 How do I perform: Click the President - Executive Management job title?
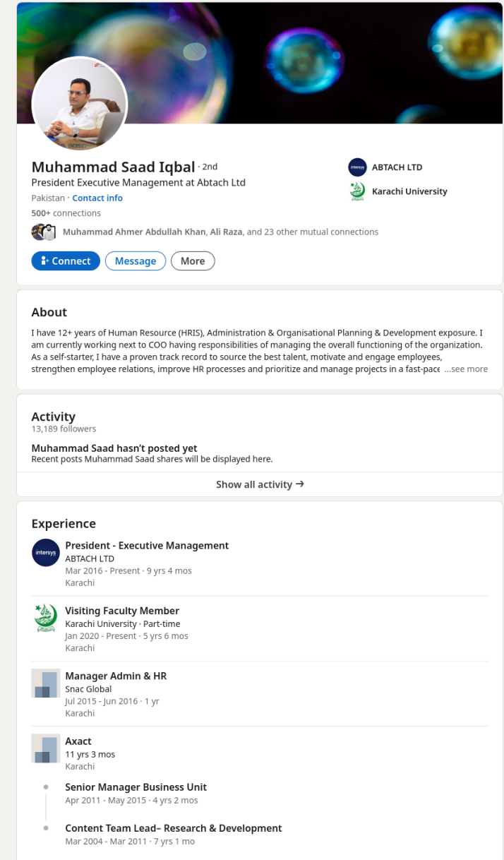click(147, 546)
